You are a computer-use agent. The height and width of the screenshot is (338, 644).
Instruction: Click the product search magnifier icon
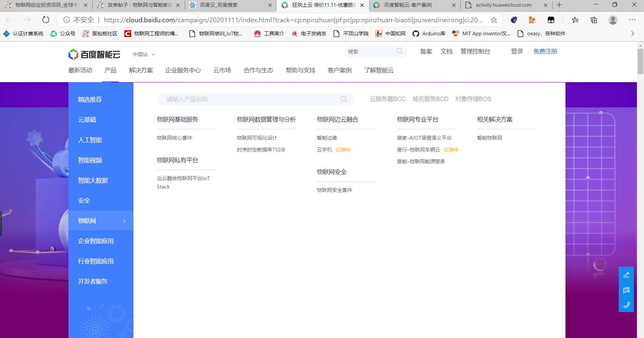coord(344,99)
